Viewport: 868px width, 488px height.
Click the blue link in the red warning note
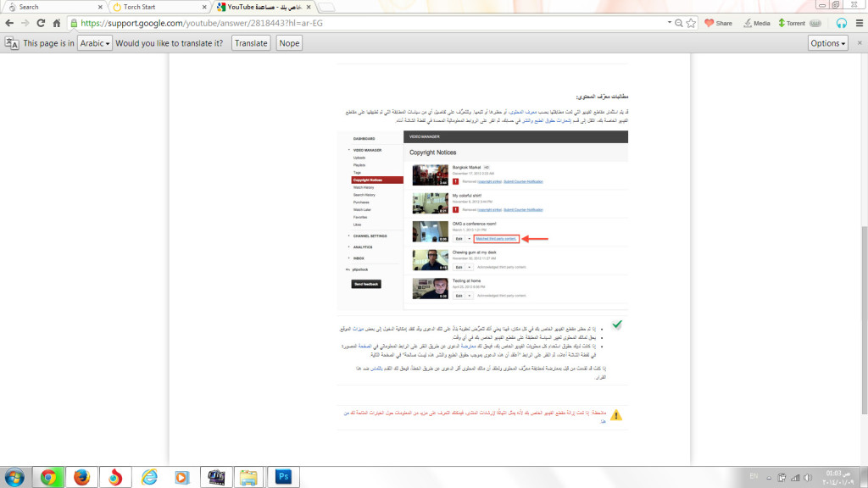[x=603, y=421]
